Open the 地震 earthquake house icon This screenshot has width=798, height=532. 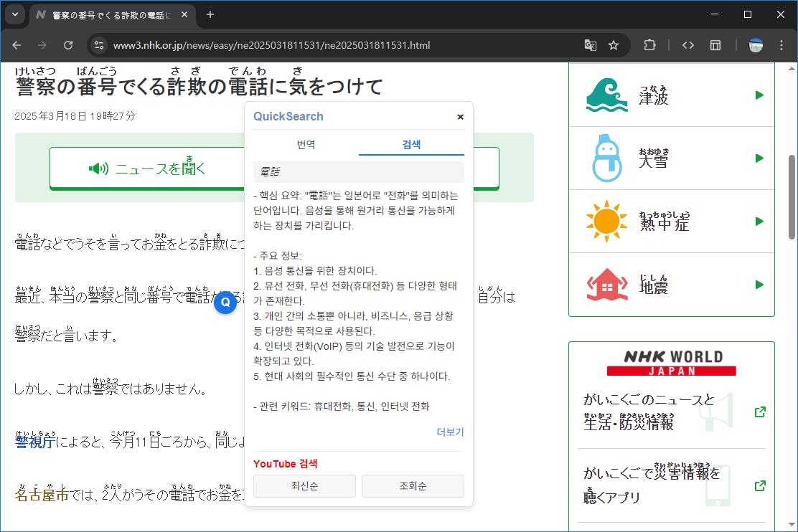pyautogui.click(x=606, y=285)
